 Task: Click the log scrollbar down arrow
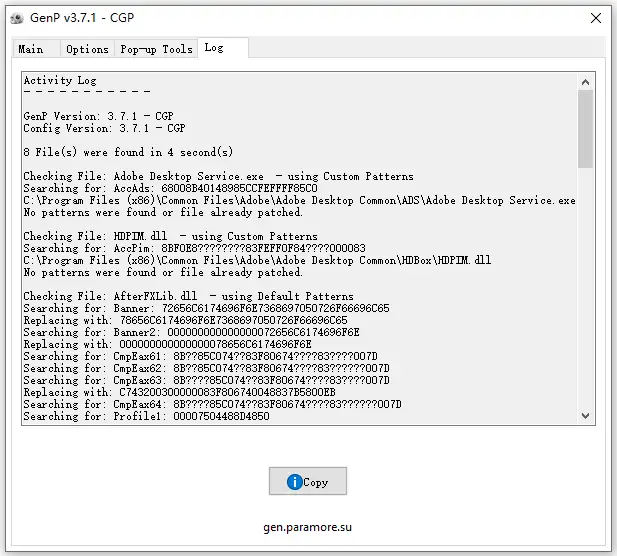(586, 416)
